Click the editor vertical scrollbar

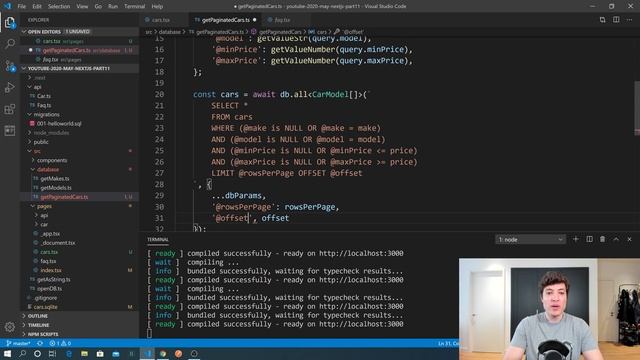tap(637, 108)
